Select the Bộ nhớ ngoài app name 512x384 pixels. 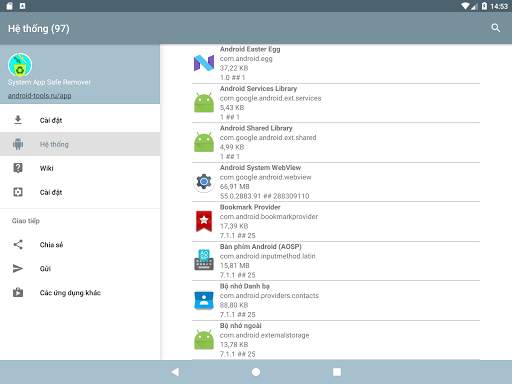coord(241,325)
